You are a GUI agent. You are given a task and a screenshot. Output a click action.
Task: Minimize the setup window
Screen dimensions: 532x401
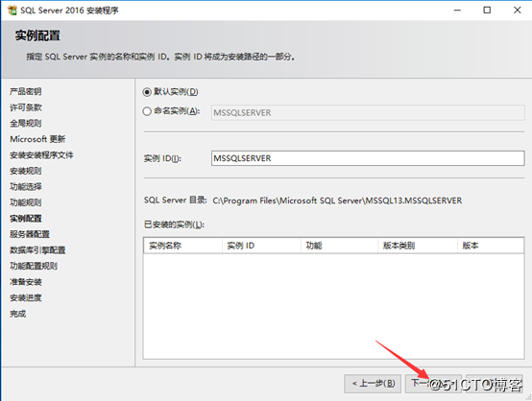tap(457, 11)
